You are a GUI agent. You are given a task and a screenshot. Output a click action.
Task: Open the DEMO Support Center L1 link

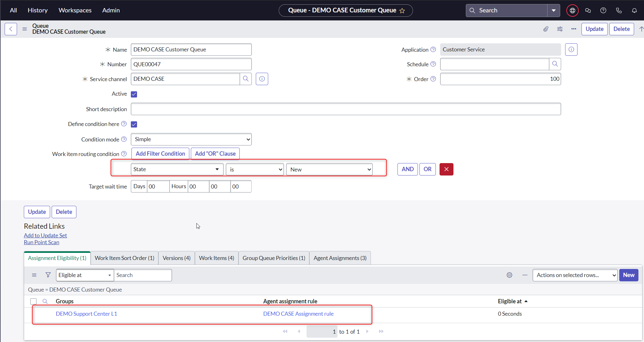click(x=86, y=314)
